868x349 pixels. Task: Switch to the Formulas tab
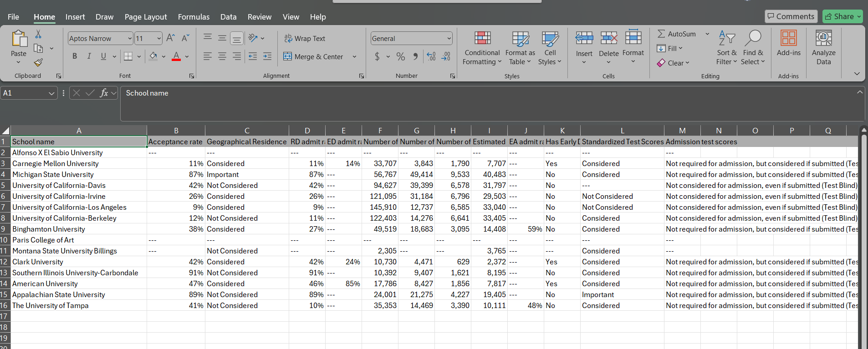coord(194,17)
